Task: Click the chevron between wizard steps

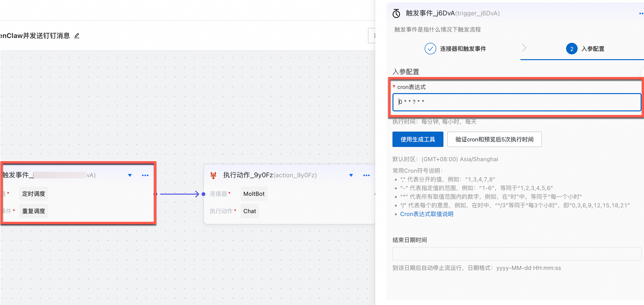Action: (524, 47)
